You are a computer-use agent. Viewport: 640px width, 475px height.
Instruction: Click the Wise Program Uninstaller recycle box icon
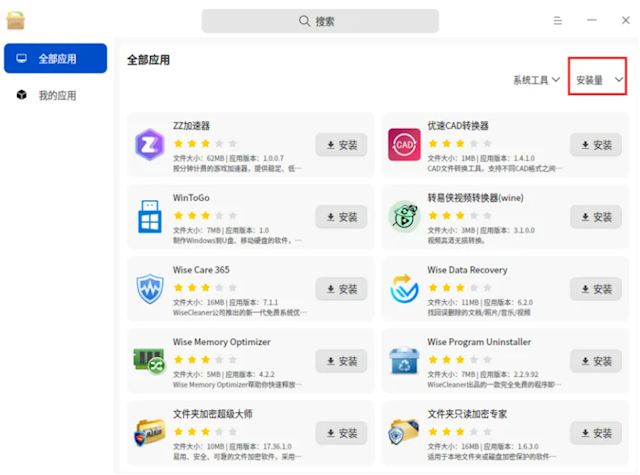(x=404, y=361)
